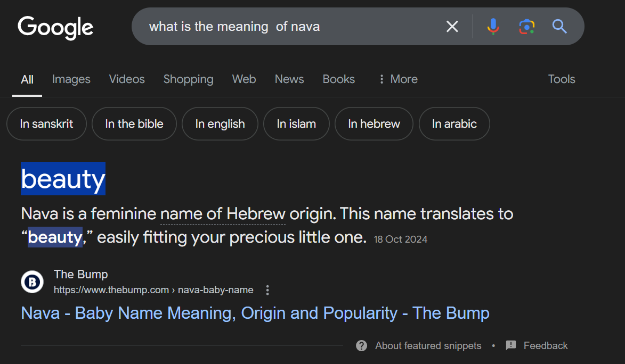Select the "In hebrew" filter chip

pos(374,124)
